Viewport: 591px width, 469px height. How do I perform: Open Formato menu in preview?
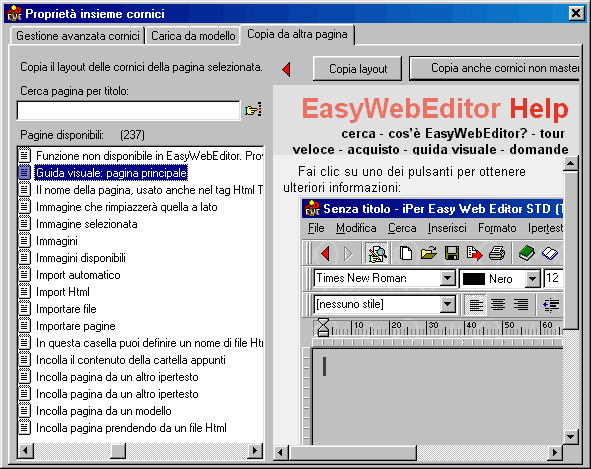coord(497,228)
